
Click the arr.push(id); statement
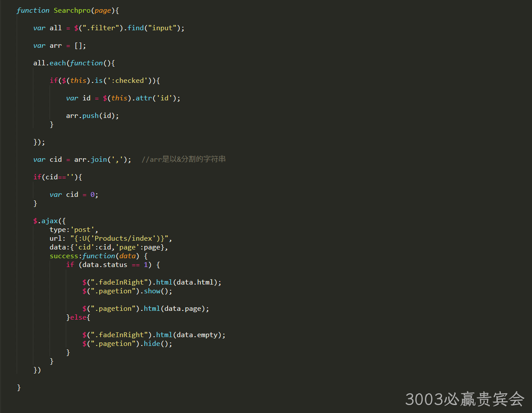coord(93,116)
